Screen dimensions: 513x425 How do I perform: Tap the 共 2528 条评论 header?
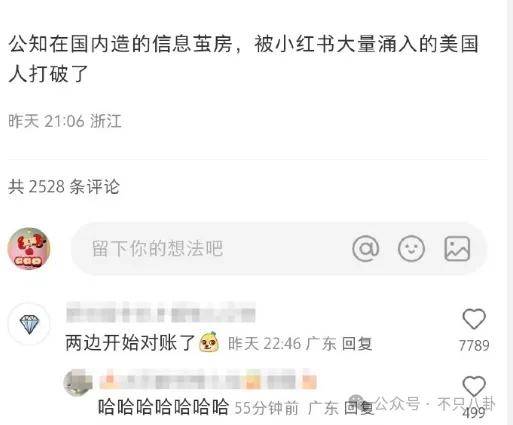point(64,187)
